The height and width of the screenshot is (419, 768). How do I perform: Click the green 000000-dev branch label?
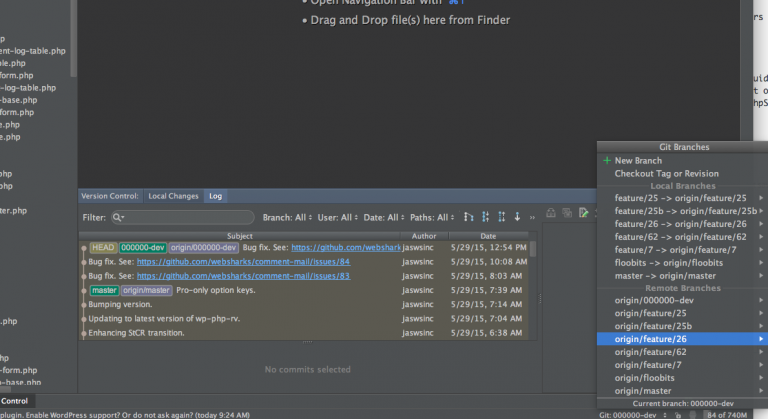click(143, 247)
